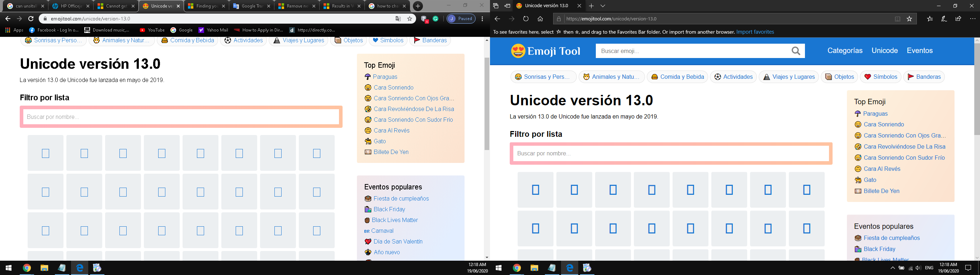Open Edge's Settings and more menu
This screenshot has width=980, height=275.
973,19
